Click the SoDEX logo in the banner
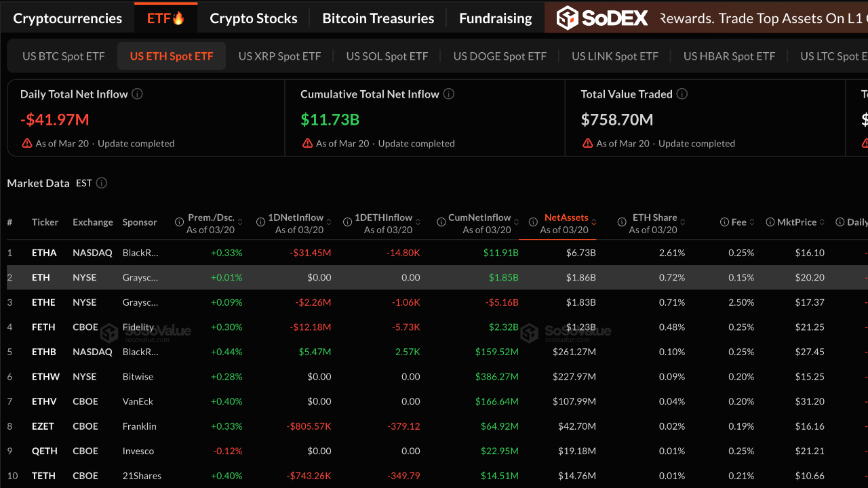This screenshot has width=868, height=488. click(602, 18)
